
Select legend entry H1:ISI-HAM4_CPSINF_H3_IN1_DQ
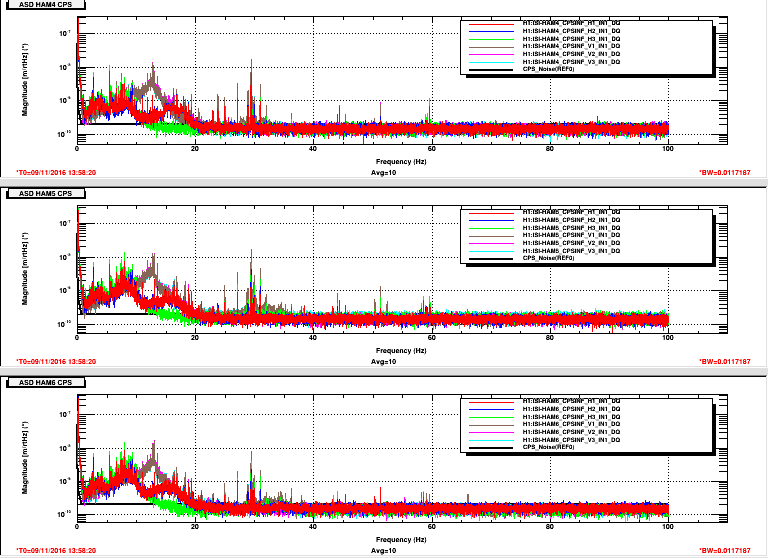tap(571, 39)
